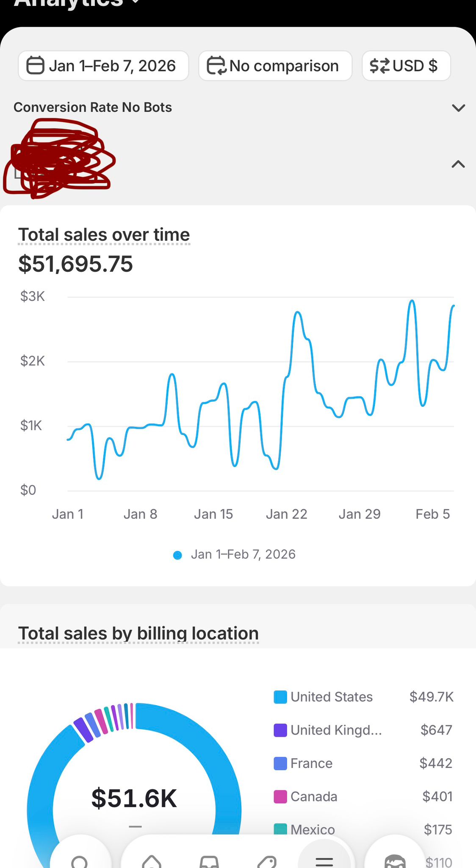Open Total sales over time report
This screenshot has height=868, width=476.
(x=104, y=235)
